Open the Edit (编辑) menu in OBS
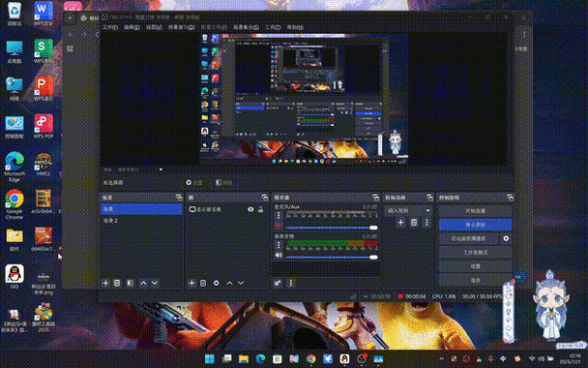The height and width of the screenshot is (368, 588). click(x=132, y=27)
